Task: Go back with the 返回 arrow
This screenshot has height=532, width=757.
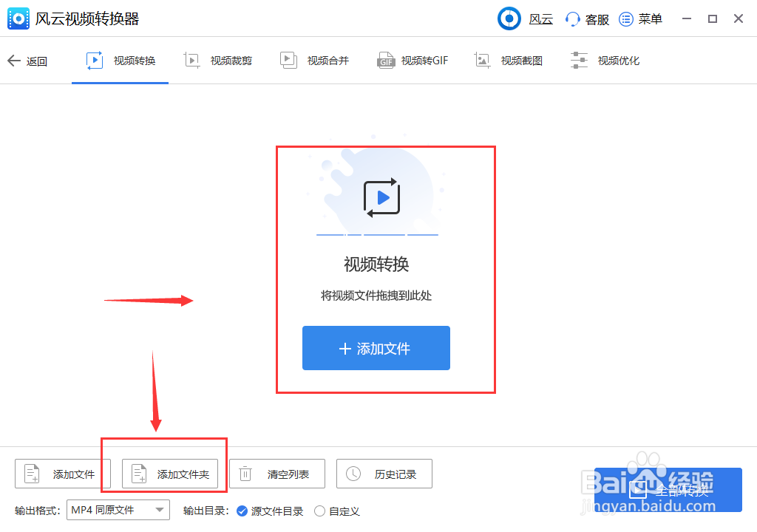Action: [x=14, y=61]
